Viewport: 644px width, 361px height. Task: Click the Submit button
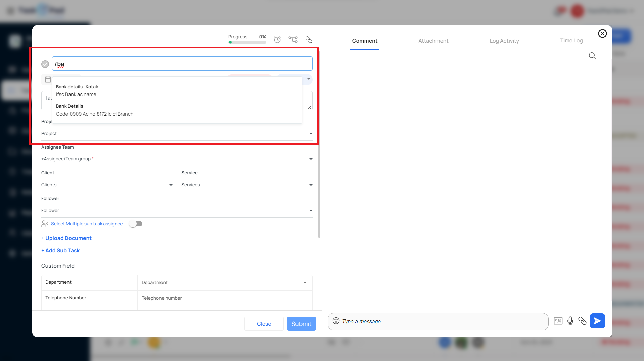coord(301,324)
